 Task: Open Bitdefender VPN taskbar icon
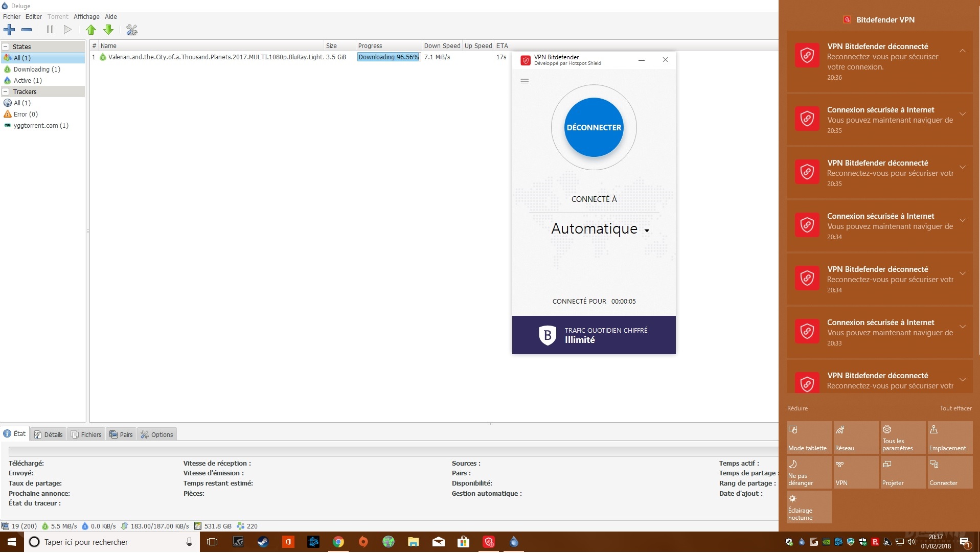pyautogui.click(x=489, y=542)
